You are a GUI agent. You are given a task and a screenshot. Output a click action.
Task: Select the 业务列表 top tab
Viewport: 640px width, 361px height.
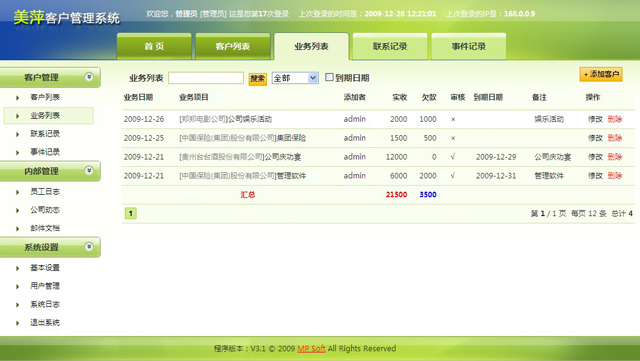tap(311, 46)
